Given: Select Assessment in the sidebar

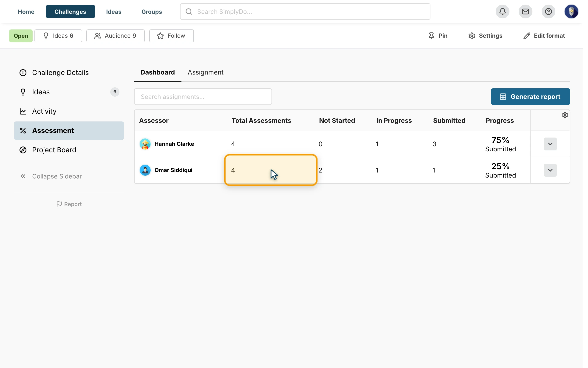Looking at the screenshot, I should [x=69, y=130].
